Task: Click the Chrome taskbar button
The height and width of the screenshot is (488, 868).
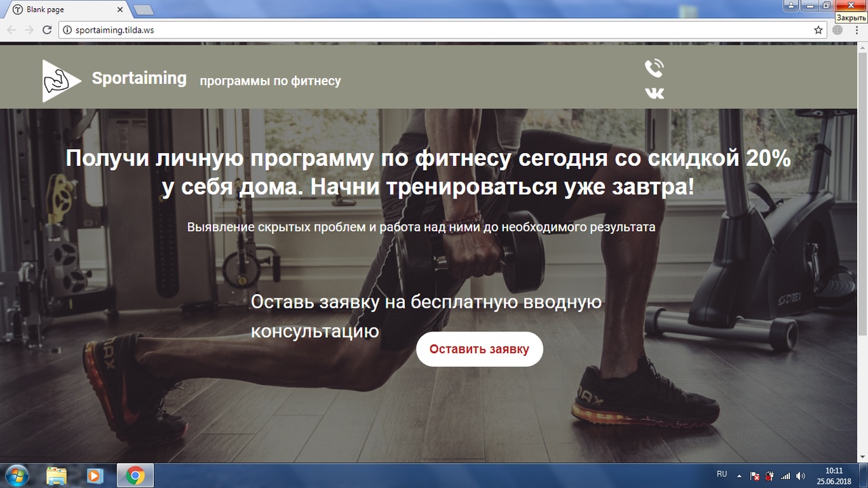Action: 135,476
